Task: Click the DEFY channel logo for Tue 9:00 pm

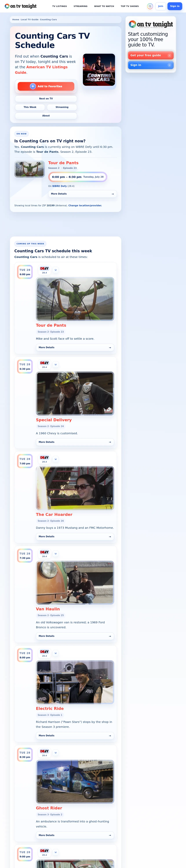Action: 45,850
